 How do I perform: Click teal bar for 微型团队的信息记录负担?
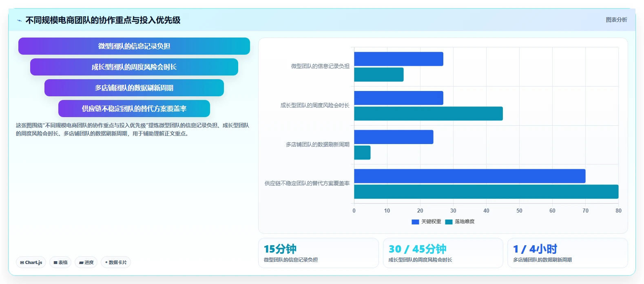(379, 75)
